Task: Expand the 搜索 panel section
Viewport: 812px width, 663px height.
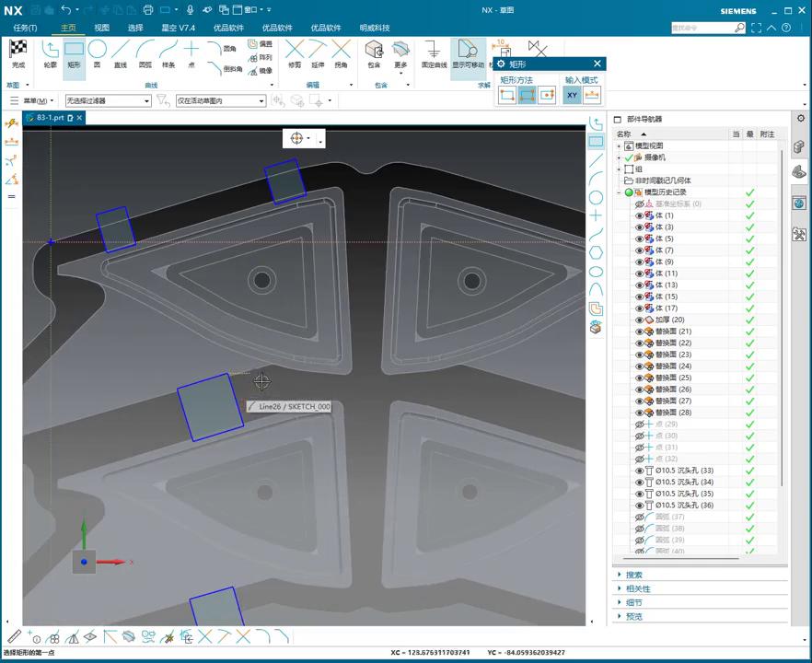Action: [x=634, y=575]
